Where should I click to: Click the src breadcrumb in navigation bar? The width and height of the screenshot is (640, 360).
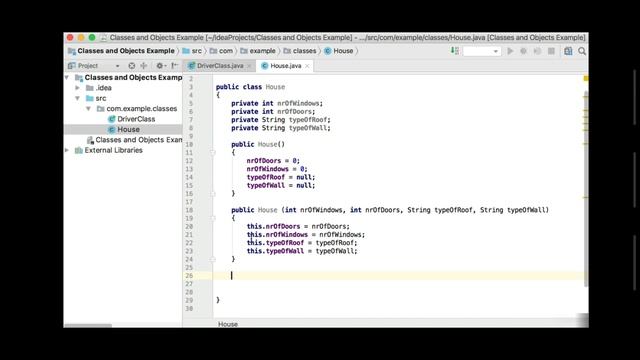coord(192,51)
